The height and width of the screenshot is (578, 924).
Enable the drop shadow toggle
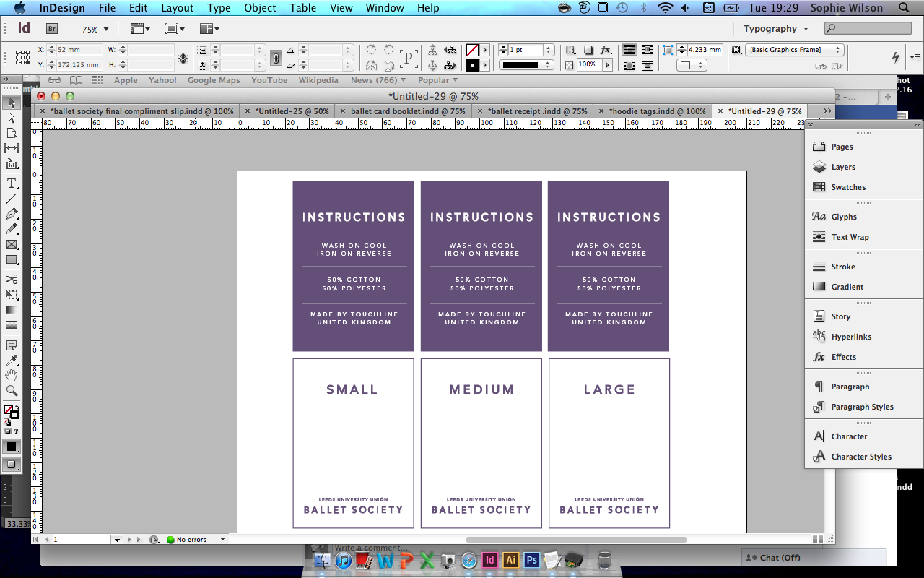588,50
